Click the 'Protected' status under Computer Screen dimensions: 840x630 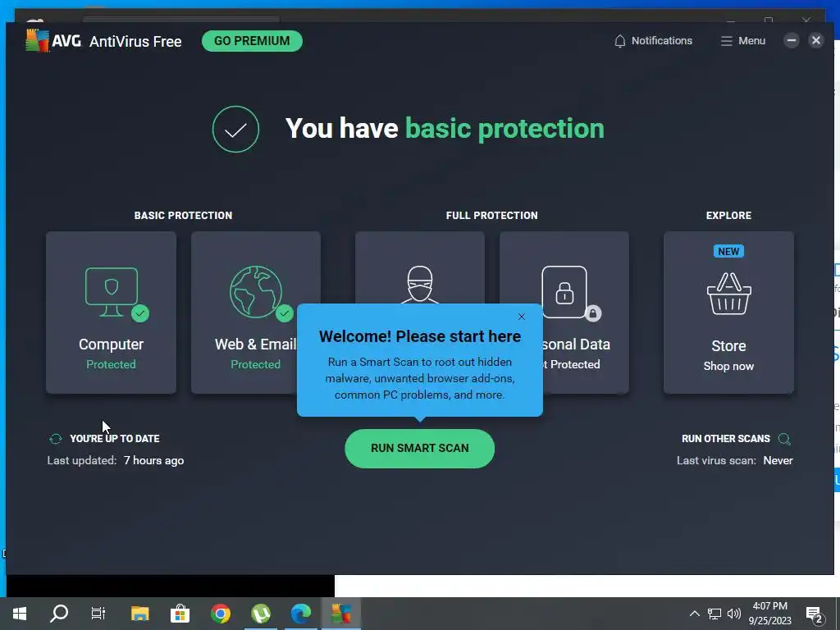111,364
